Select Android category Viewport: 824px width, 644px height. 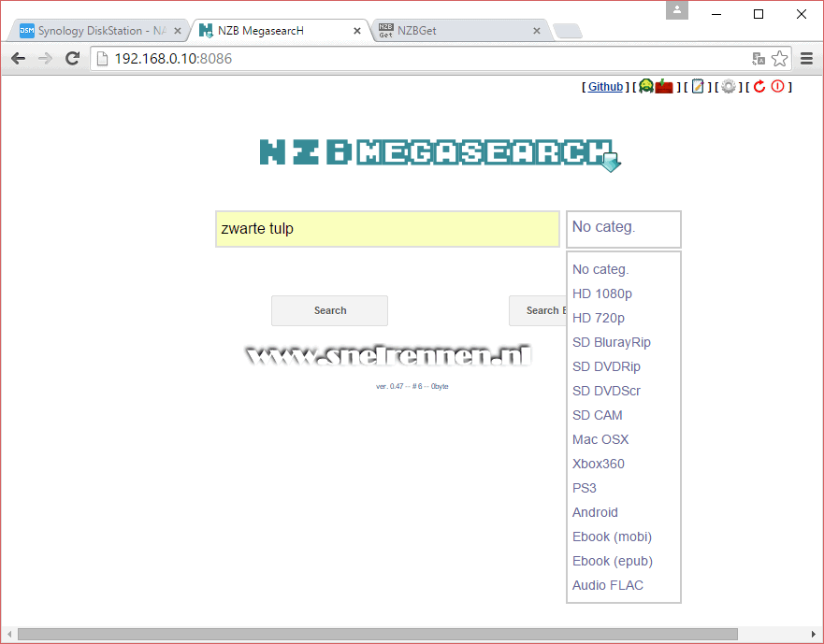tap(595, 512)
